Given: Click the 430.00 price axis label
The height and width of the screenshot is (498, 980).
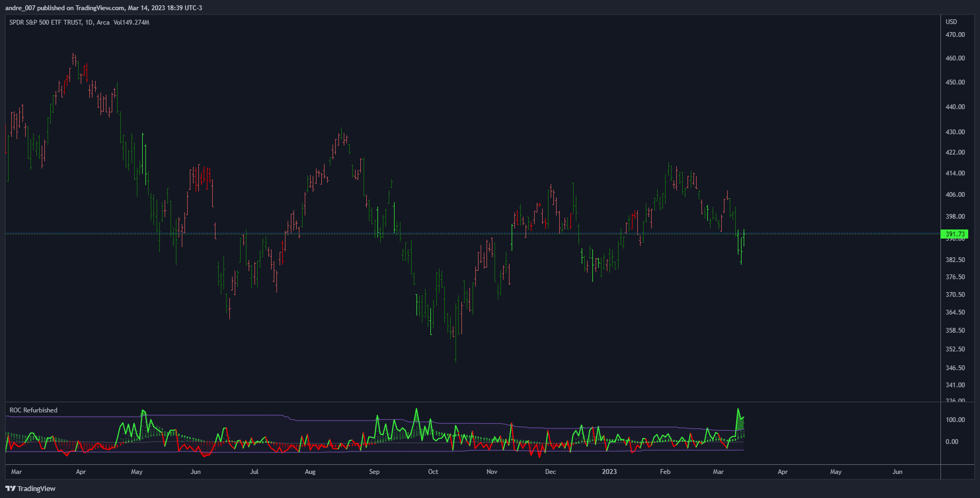Looking at the screenshot, I should click(x=955, y=132).
